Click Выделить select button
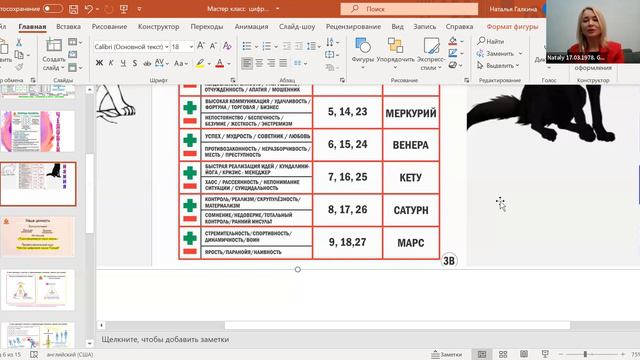The height and width of the screenshot is (360, 640). point(498,65)
